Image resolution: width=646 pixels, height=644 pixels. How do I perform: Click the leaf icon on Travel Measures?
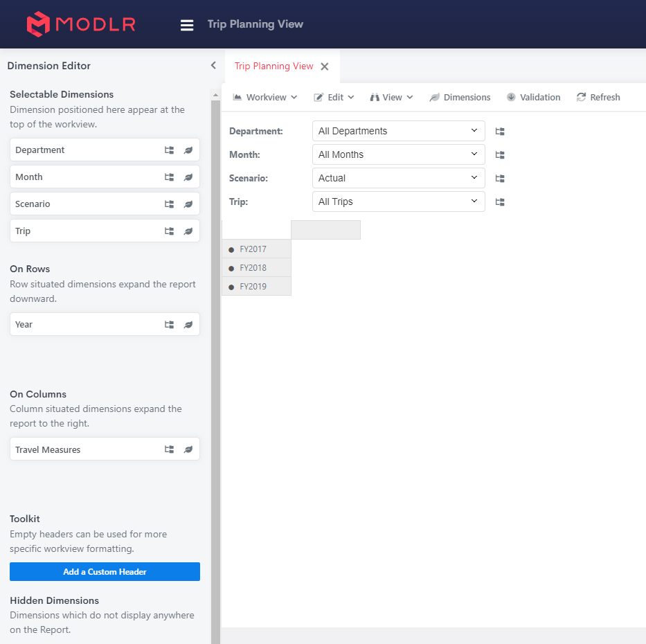188,449
